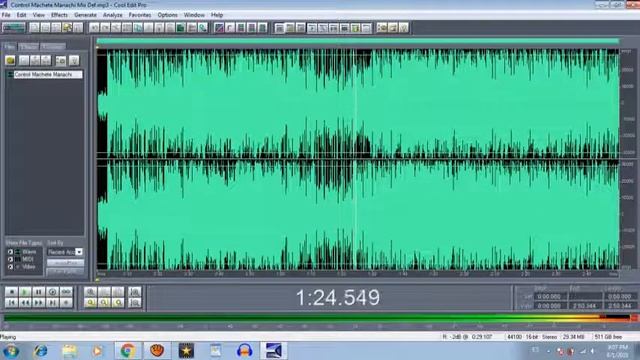Open the Options menu
640x360 pixels.
pos(167,15)
